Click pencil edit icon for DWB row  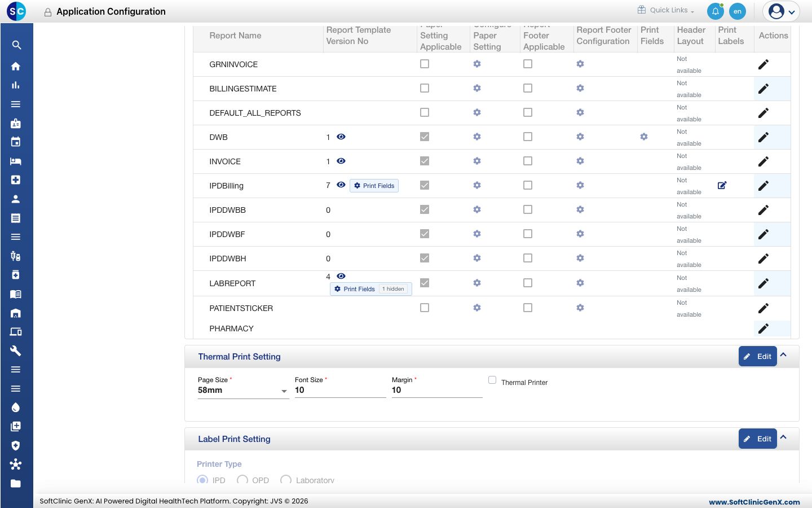764,137
